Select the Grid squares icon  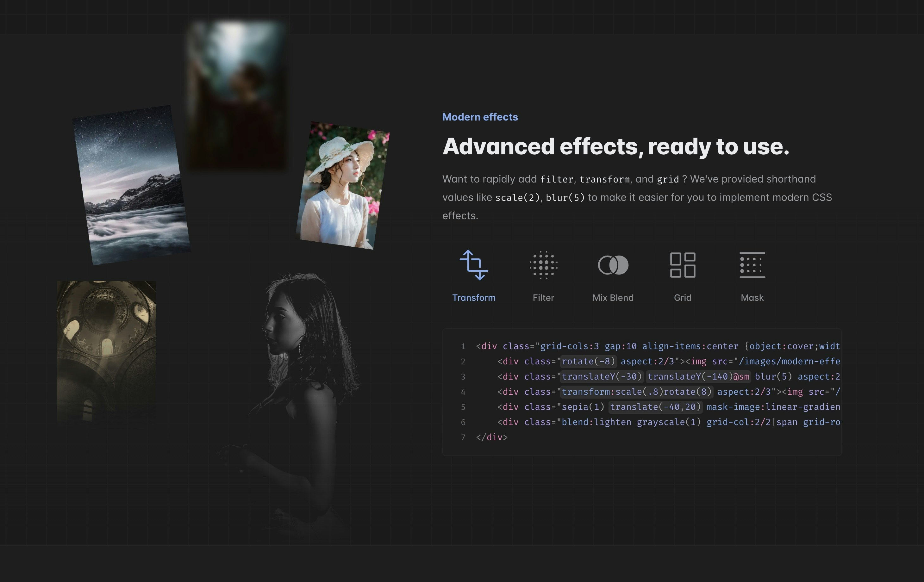[683, 265]
